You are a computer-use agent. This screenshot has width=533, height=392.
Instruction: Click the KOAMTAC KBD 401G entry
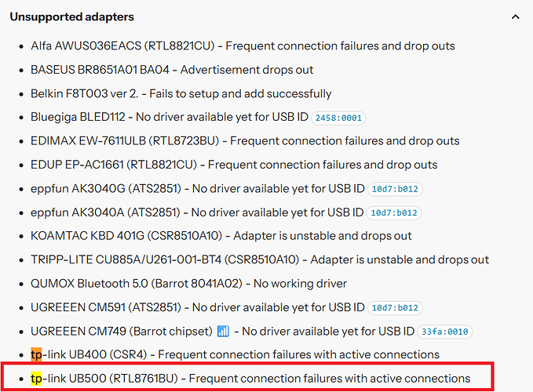point(221,235)
